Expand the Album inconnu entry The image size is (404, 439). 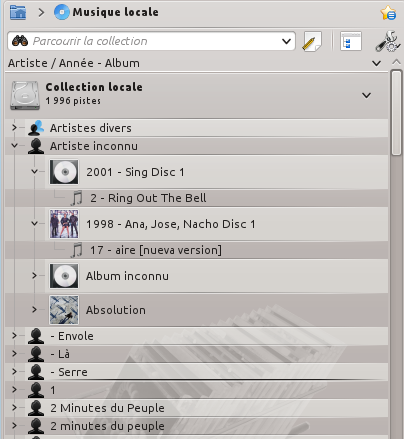point(34,275)
